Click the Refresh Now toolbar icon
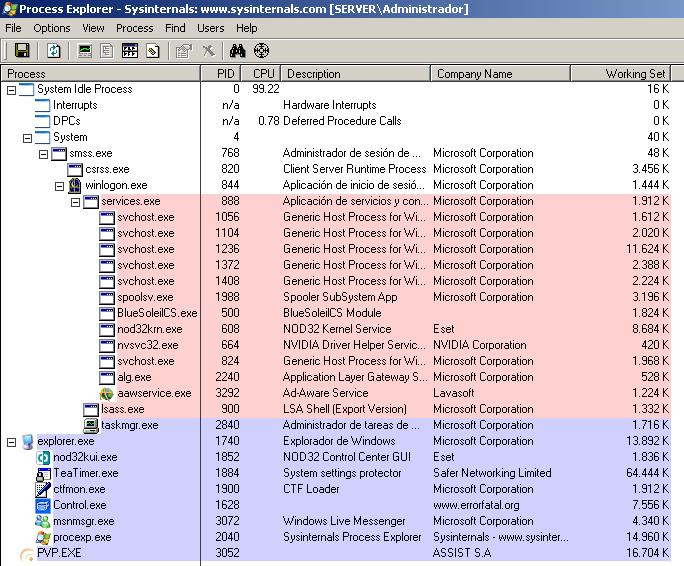Image resolution: width=684 pixels, height=566 pixels. 54,51
